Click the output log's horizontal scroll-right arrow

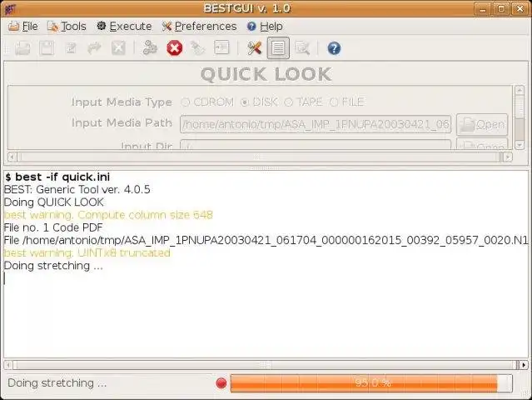(x=525, y=365)
